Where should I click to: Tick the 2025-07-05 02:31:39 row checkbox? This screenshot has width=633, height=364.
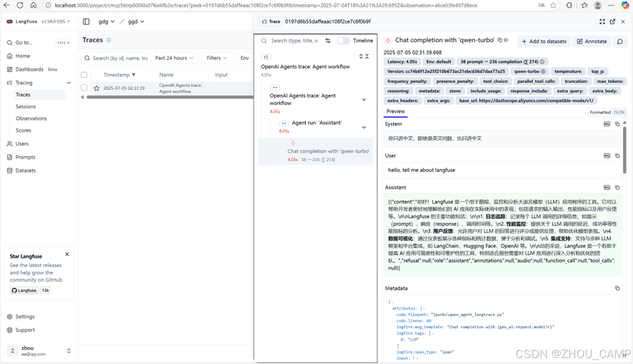point(84,88)
